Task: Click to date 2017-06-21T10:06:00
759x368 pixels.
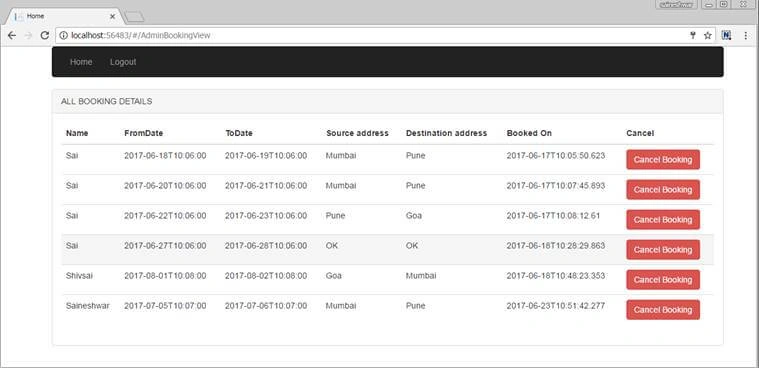Action: tap(266, 186)
